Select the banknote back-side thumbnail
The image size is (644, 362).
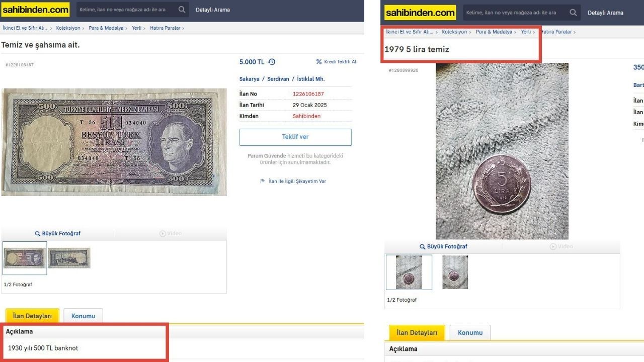click(x=69, y=258)
